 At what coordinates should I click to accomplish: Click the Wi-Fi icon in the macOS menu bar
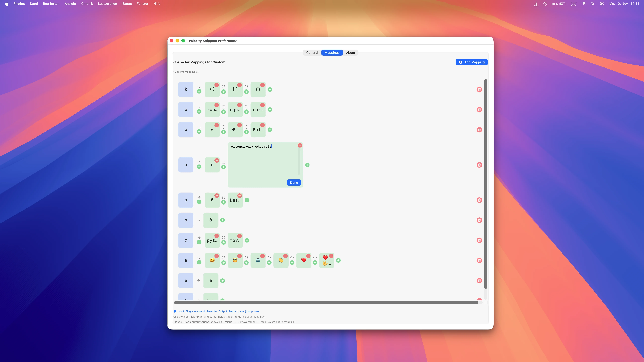[x=584, y=4]
